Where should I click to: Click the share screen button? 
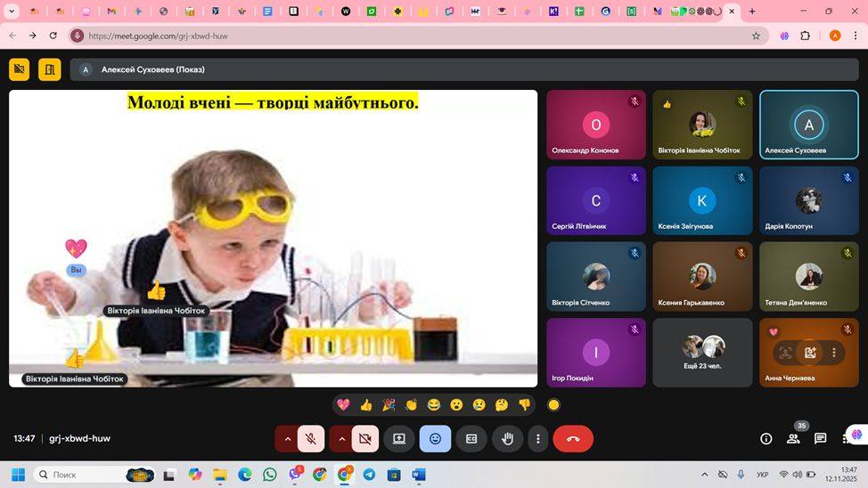click(399, 438)
